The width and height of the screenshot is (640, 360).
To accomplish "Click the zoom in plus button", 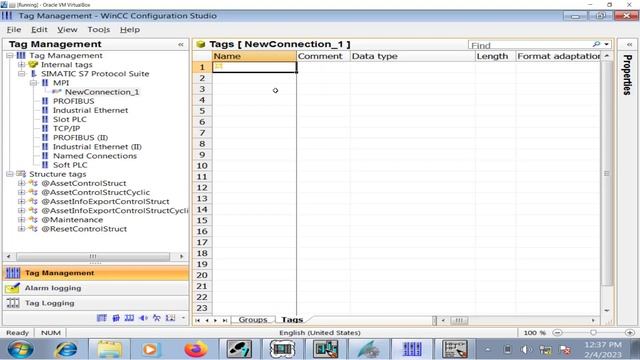I will [630, 333].
